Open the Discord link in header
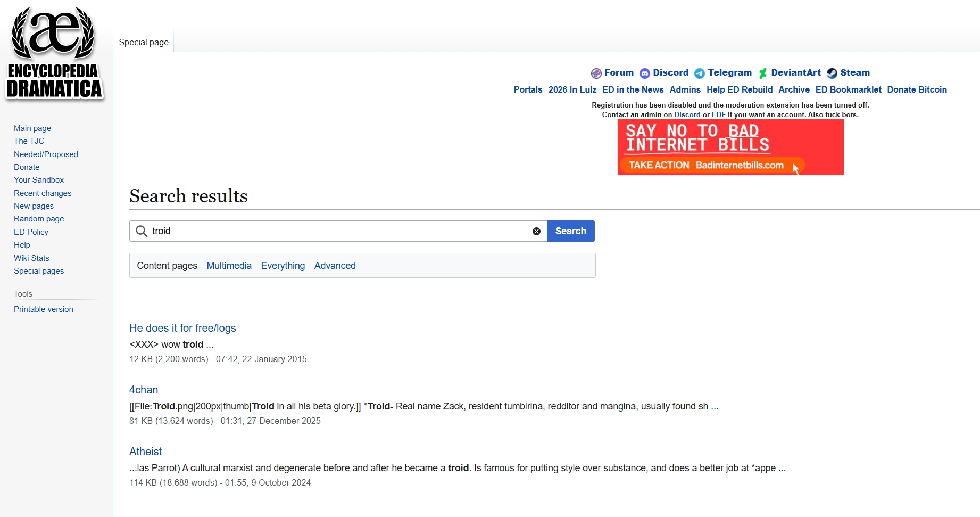This screenshot has height=517, width=980. (x=671, y=72)
